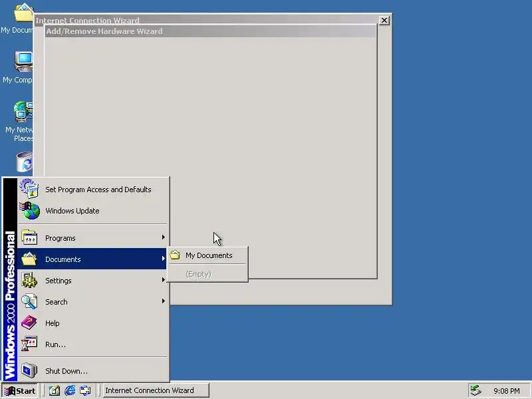
Task: Open Help from the Start menu
Action: (92, 323)
